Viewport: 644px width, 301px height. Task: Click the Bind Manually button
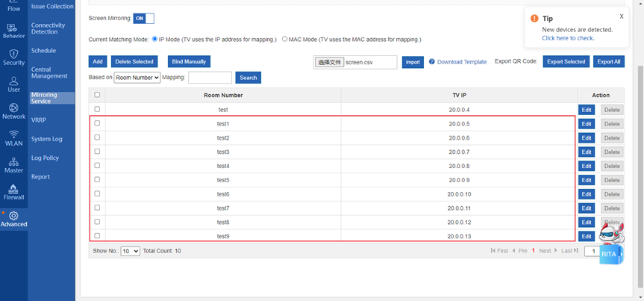pyautogui.click(x=190, y=62)
